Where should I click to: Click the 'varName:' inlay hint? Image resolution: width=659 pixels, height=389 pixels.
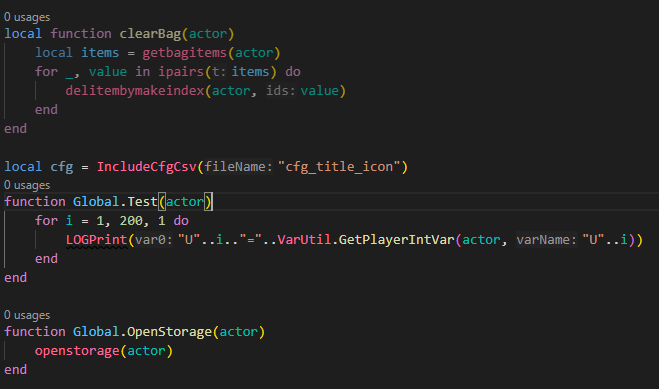[x=547, y=240]
